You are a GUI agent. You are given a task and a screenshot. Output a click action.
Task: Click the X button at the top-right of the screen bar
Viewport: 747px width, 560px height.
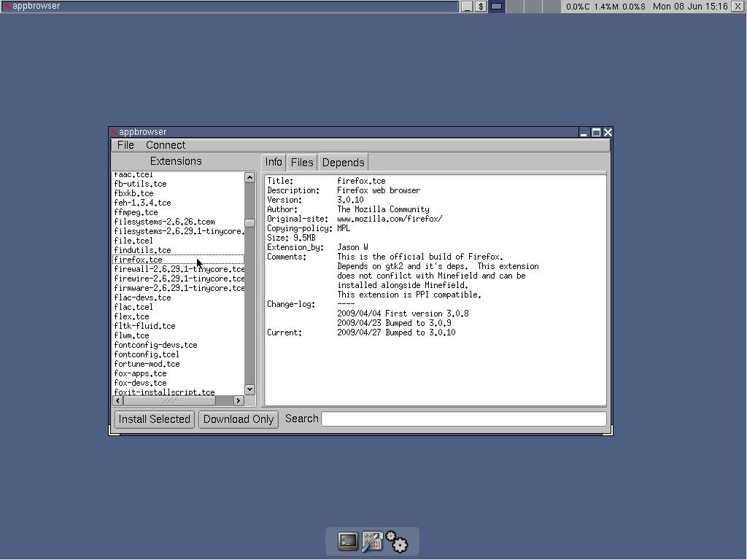point(737,6)
